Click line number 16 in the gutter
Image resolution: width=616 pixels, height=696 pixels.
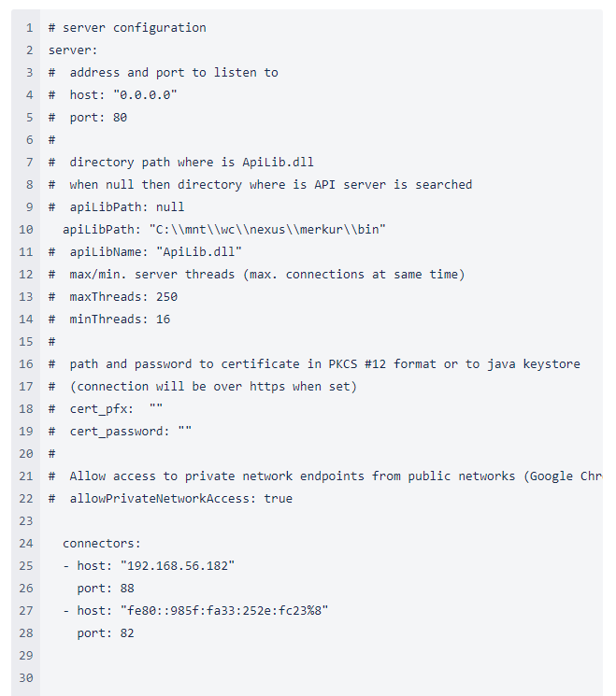[25, 364]
